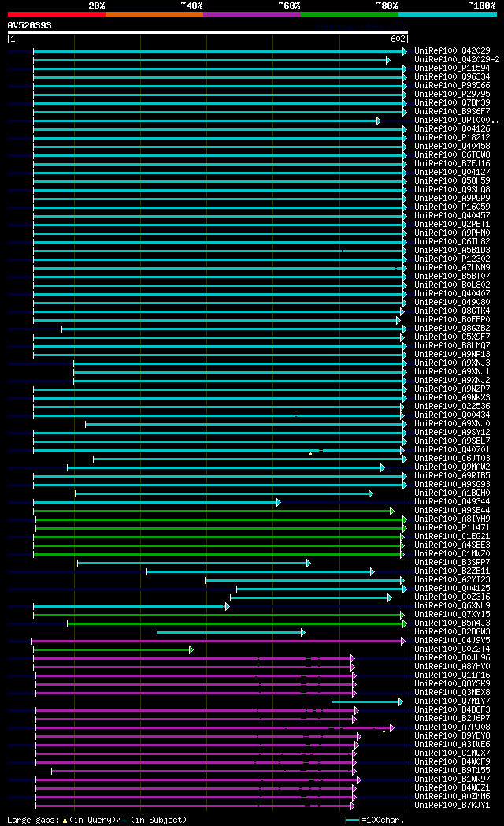Select the UniRef100_A4SBE3 label

pos(452,545)
